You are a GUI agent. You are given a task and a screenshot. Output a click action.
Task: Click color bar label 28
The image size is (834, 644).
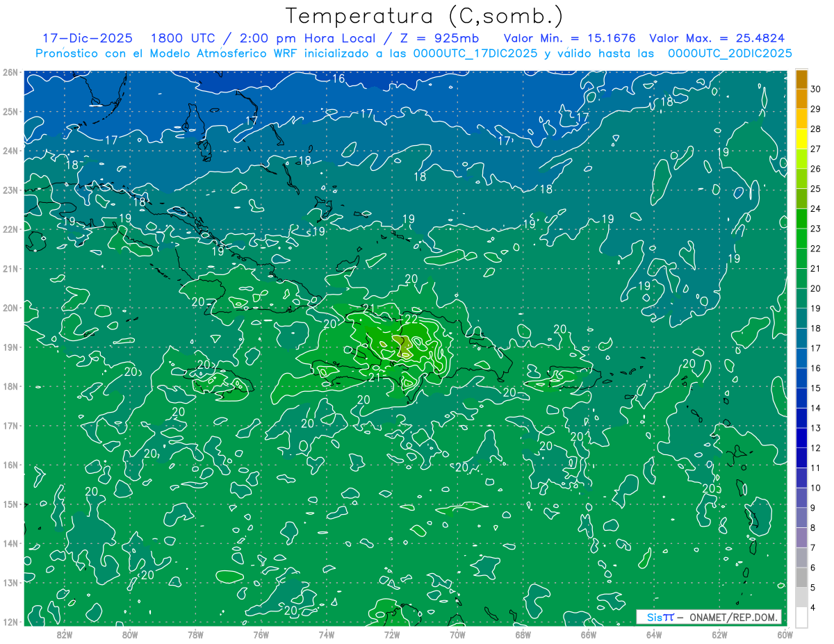815,129
